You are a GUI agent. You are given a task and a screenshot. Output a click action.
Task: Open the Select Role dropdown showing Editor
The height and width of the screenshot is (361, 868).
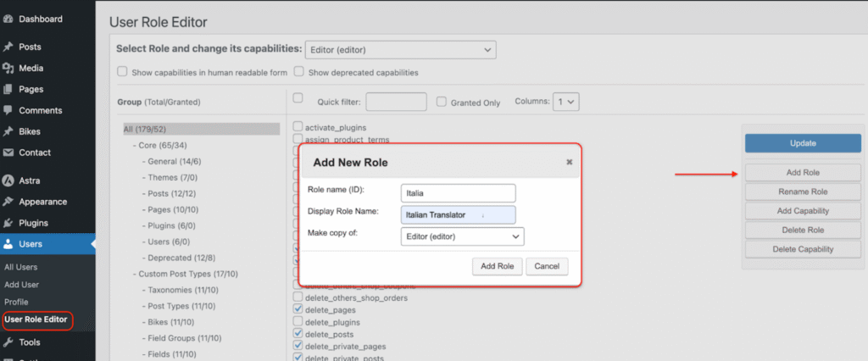pyautogui.click(x=400, y=50)
